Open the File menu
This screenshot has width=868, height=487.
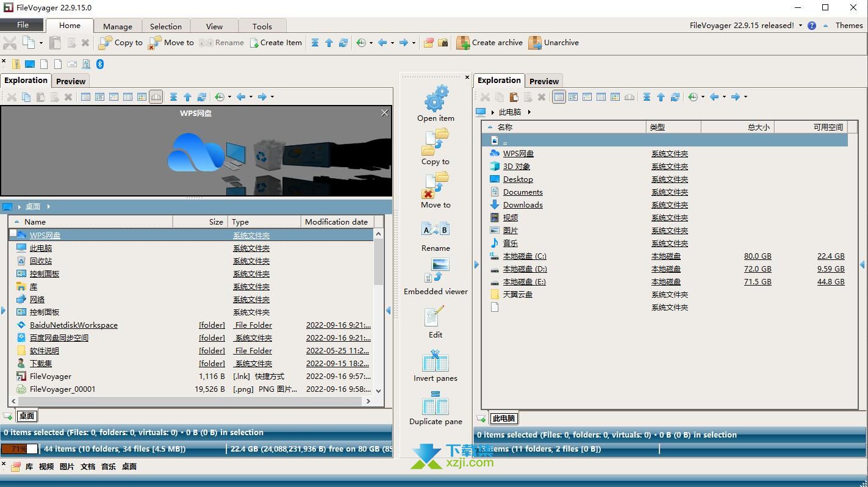pos(23,25)
